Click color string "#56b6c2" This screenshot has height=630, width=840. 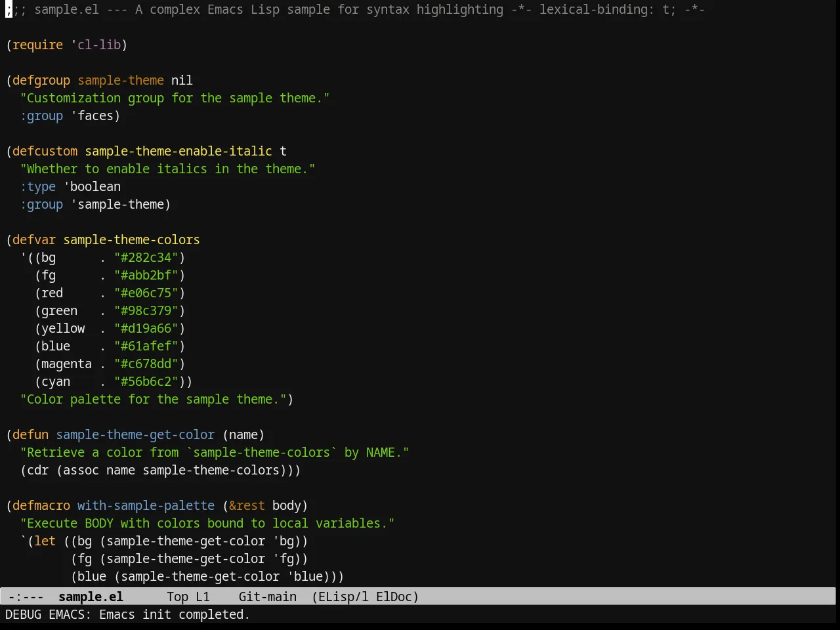pyautogui.click(x=146, y=381)
